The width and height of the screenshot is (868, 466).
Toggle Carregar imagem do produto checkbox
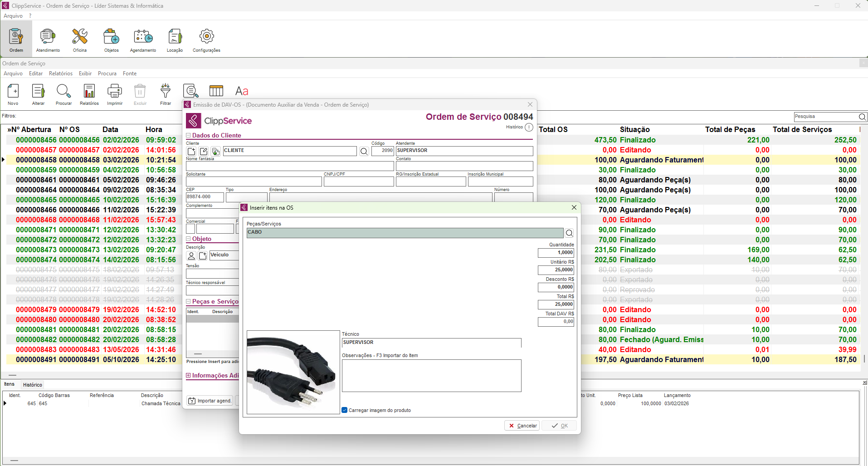pyautogui.click(x=345, y=410)
